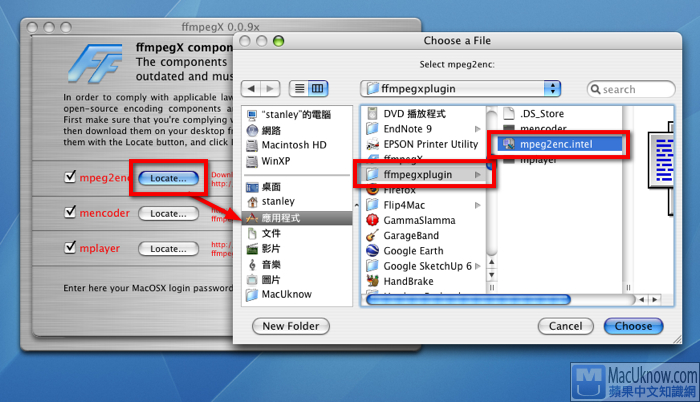Image resolution: width=700 pixels, height=402 pixels.
Task: Select WinXP volume in sidebar
Action: (268, 161)
